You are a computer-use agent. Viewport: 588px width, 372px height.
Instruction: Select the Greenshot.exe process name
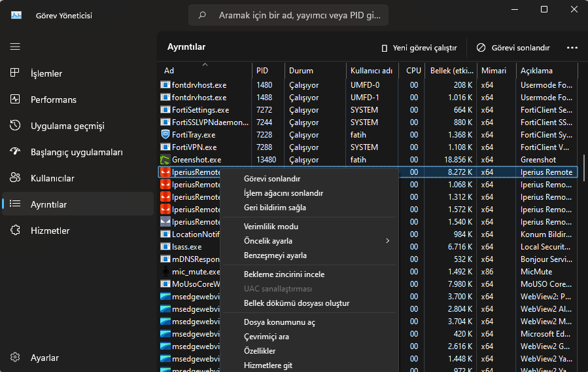(x=196, y=160)
